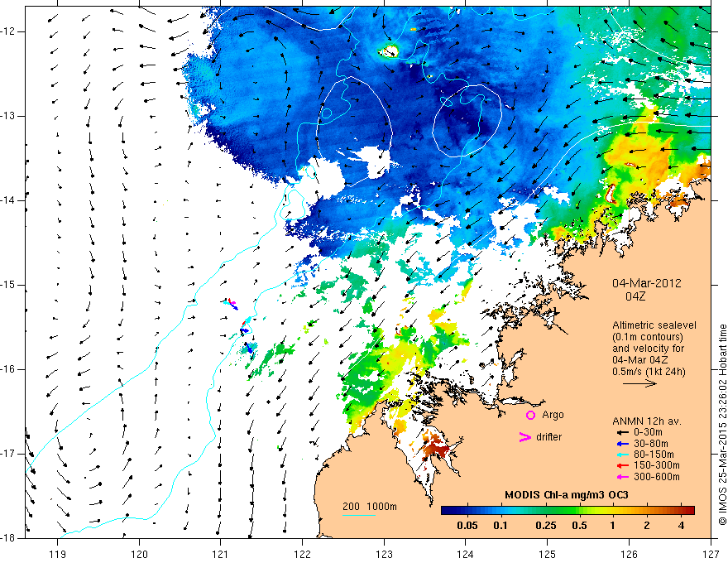Click the longitude axis label '122'
The image size is (728, 563).
[302, 554]
